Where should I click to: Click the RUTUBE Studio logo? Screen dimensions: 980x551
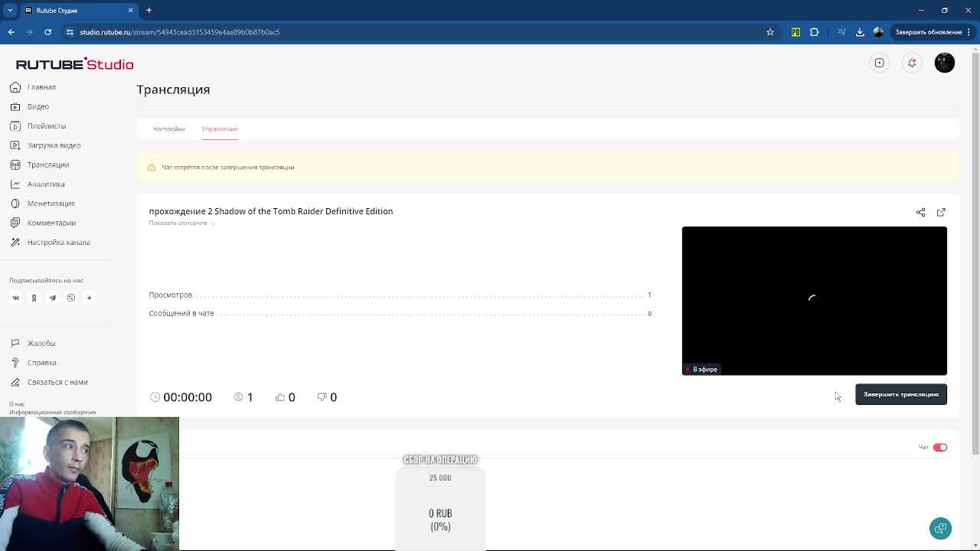pos(74,64)
